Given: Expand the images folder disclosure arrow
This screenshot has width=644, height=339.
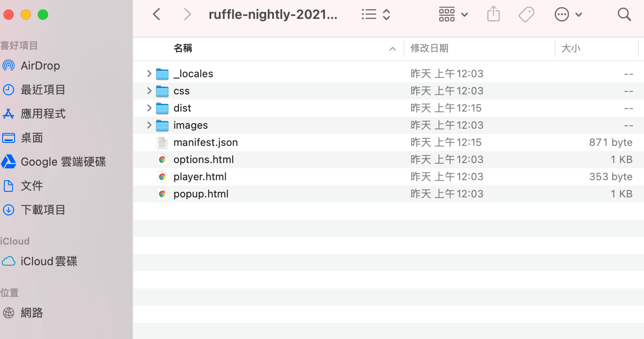Looking at the screenshot, I should 149,125.
